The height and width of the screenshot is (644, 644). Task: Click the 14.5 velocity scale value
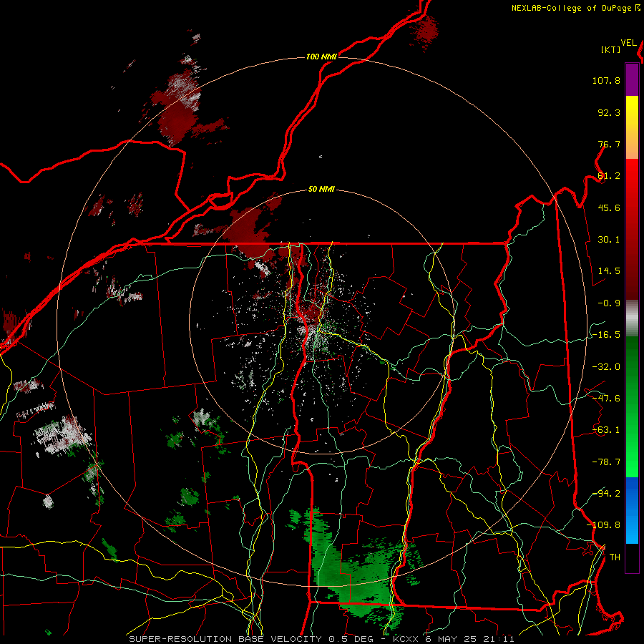609,271
